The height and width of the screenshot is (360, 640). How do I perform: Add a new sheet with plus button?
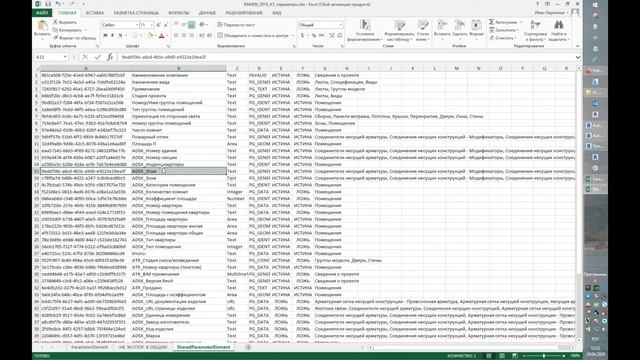[x=248, y=347]
